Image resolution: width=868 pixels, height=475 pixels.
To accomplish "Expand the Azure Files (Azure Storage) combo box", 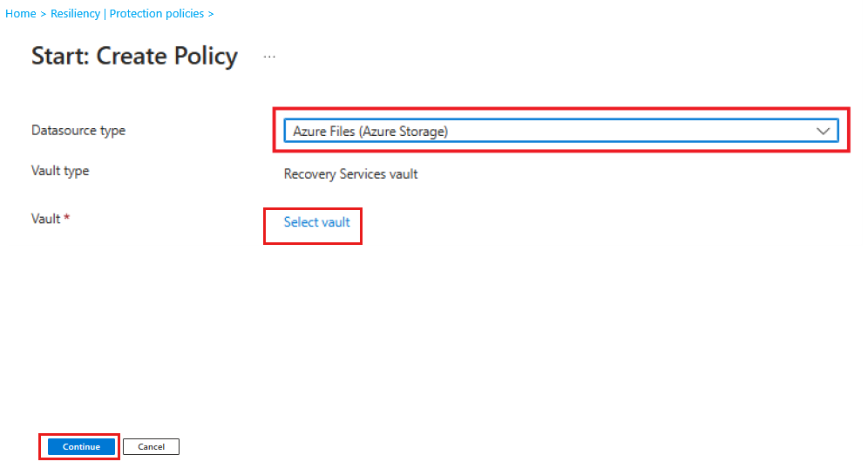I will point(559,131).
